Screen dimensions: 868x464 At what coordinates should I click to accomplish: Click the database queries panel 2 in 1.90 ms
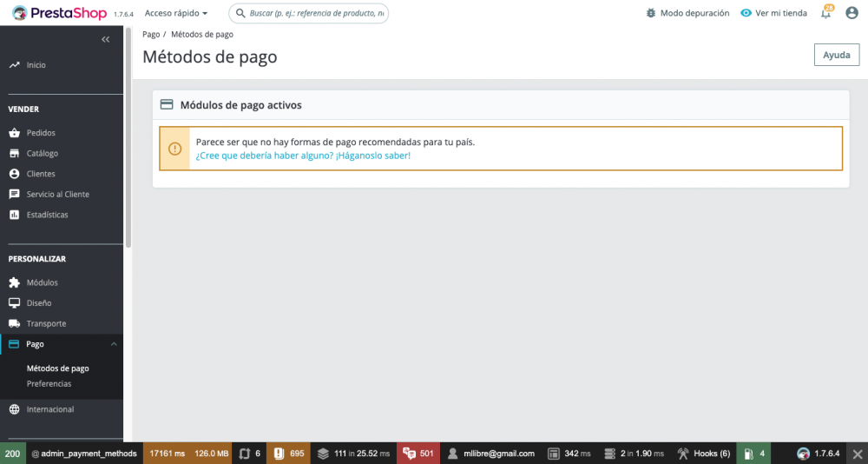click(x=634, y=454)
